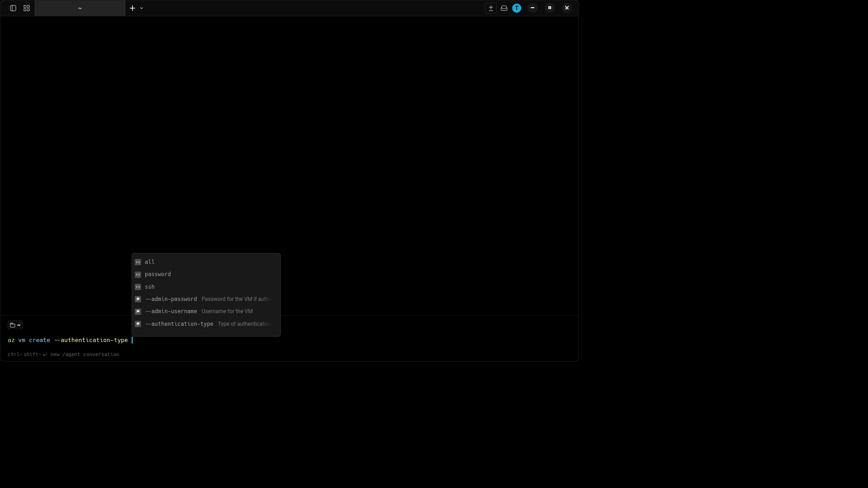Close the terminal window
This screenshot has width=868, height=488.
(567, 8)
